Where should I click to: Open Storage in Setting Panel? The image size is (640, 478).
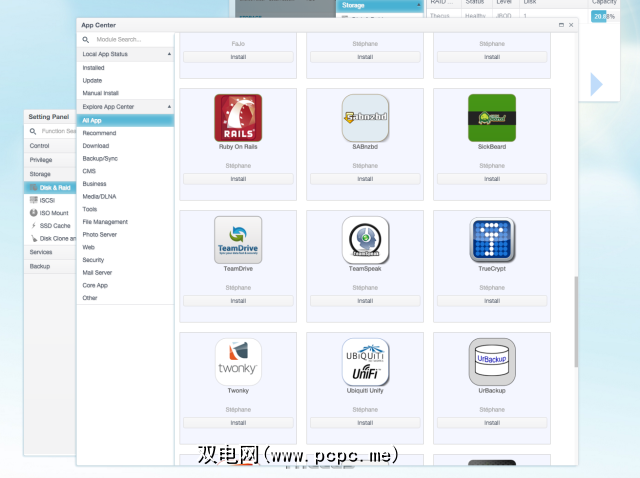point(50,174)
